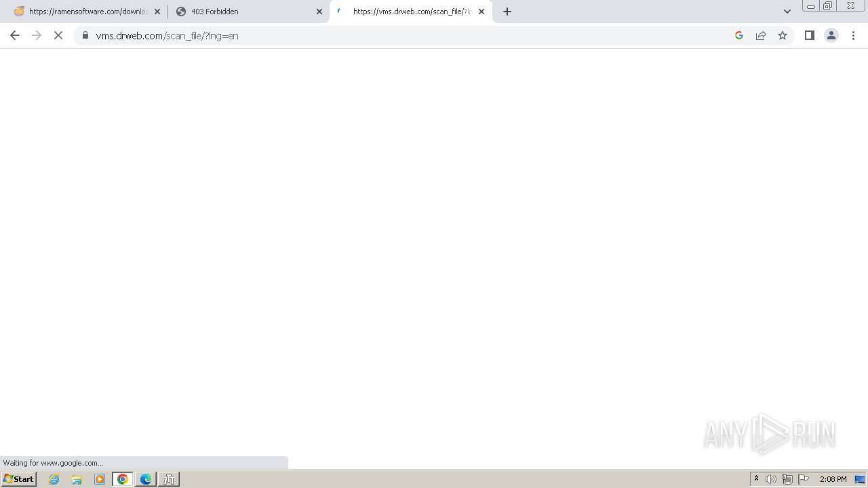Screen dimensions: 868x488
Task: Minimize the Chrome window
Action: pos(810,6)
